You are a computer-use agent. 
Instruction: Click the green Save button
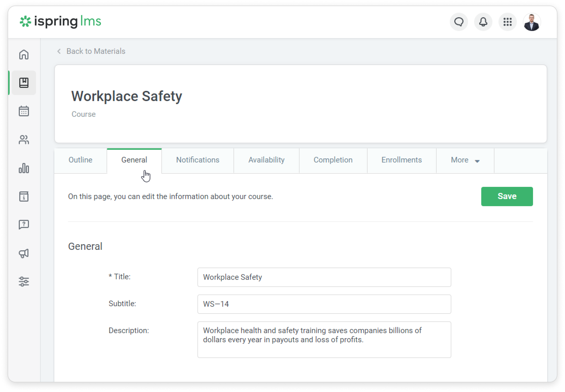pyautogui.click(x=507, y=196)
